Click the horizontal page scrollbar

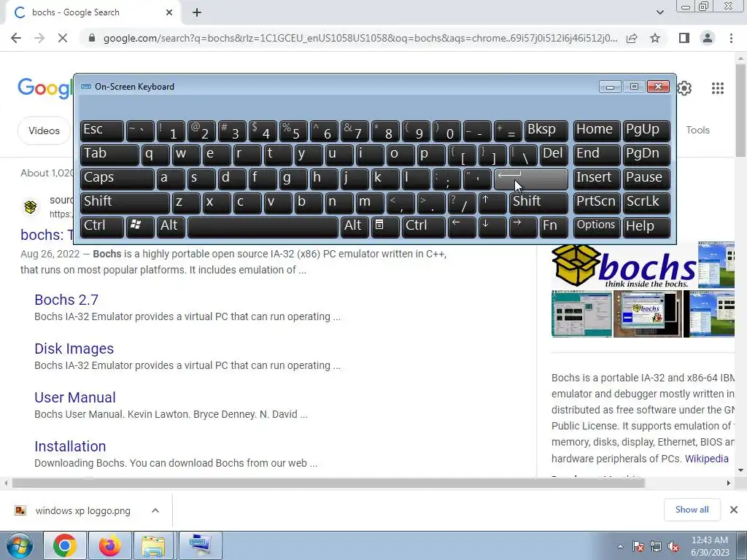coord(328,483)
